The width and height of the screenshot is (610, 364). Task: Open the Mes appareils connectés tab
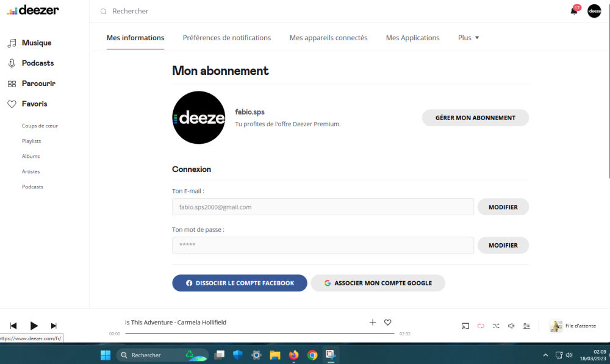tap(328, 38)
